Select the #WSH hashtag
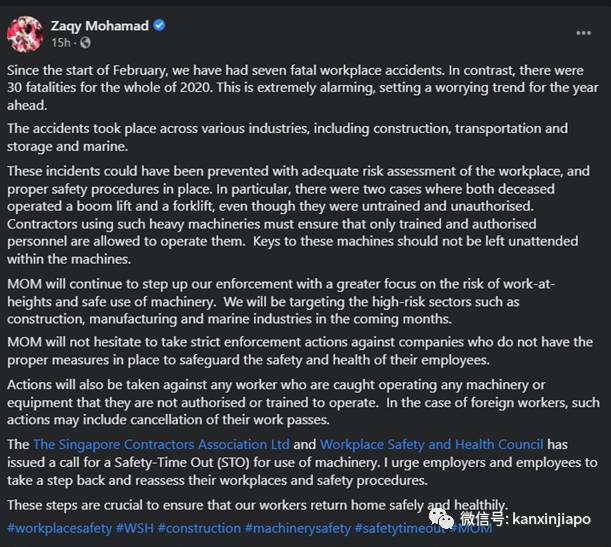Viewport: 611px width, 547px height. 136,528
